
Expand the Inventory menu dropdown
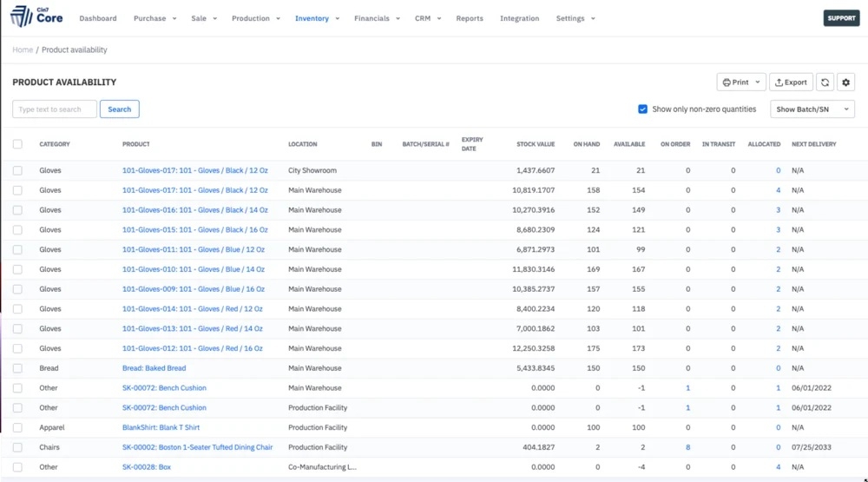(x=317, y=18)
